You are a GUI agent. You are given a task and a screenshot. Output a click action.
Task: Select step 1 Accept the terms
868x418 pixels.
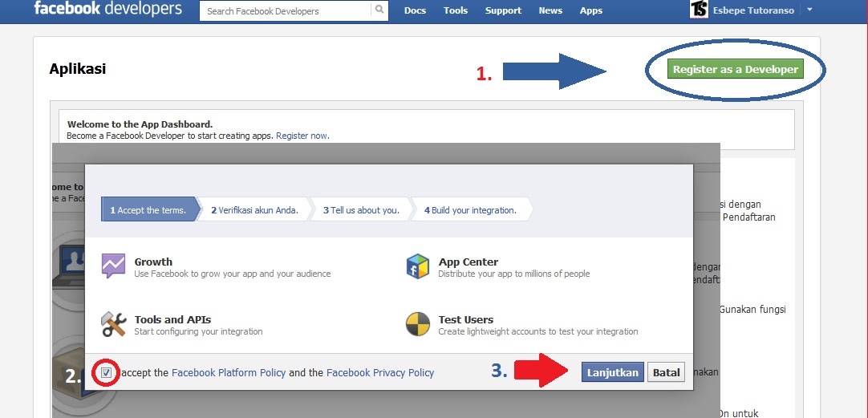150,209
